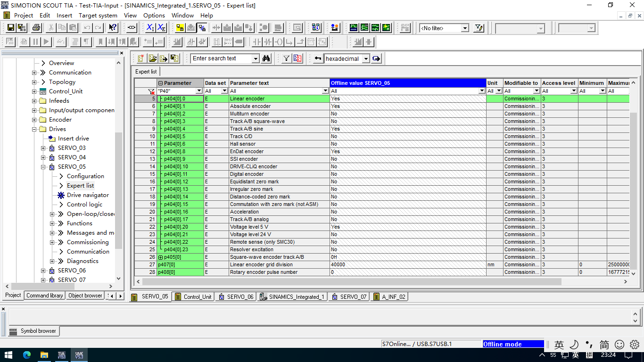This screenshot has width=644, height=362.
Task: Open the third green trace chart icon
Action: [375, 28]
